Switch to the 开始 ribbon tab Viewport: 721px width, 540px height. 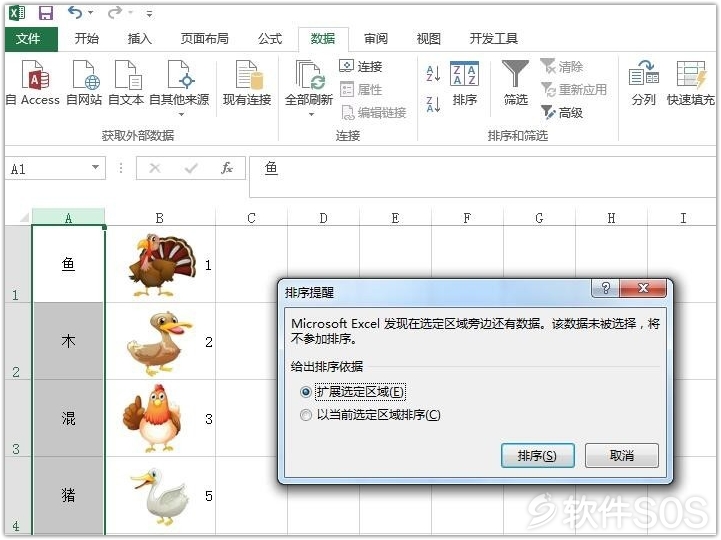coord(86,39)
